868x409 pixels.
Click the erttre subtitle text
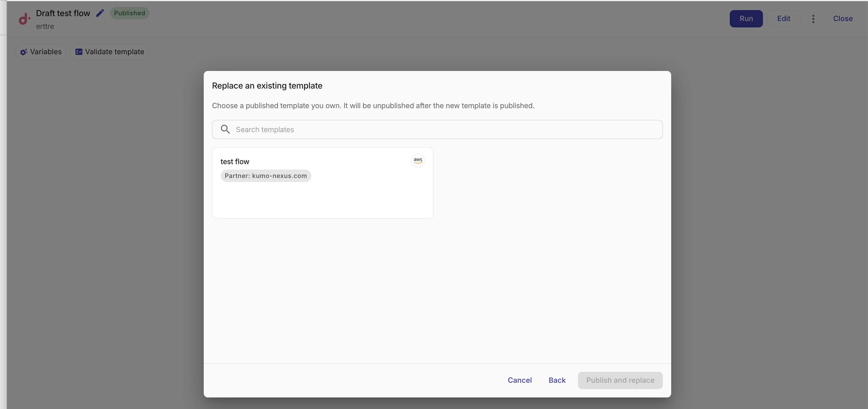click(x=45, y=26)
